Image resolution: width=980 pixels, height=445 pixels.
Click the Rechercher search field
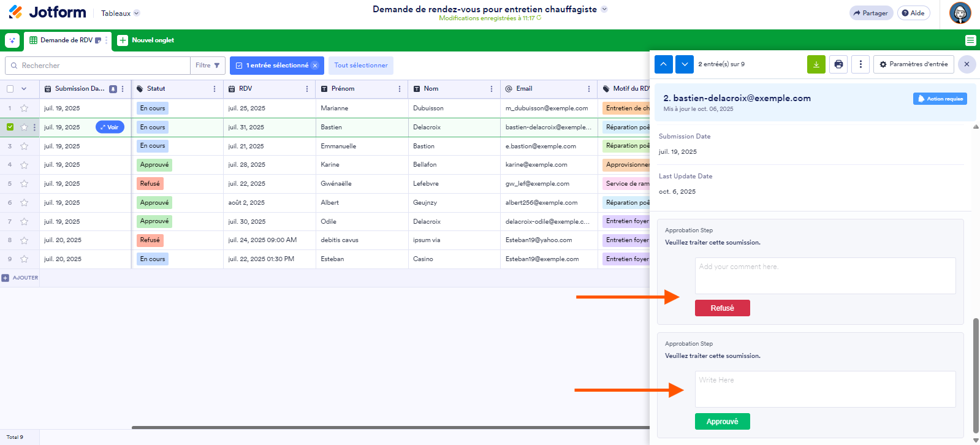[98, 66]
